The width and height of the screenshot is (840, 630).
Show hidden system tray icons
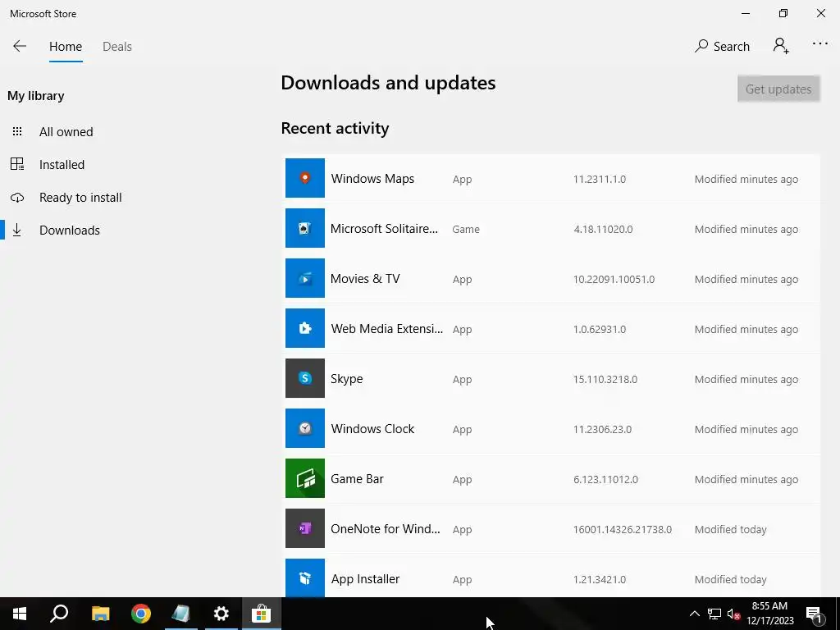[694, 614]
